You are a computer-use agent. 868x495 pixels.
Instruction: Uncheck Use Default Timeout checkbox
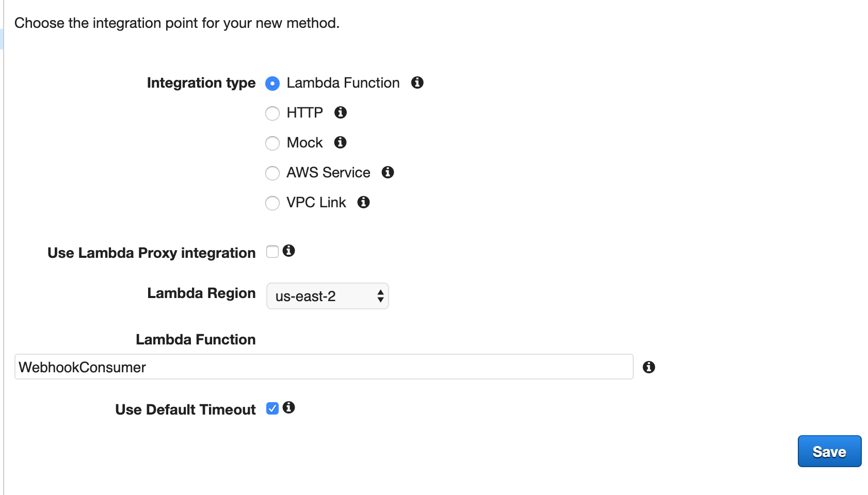pyautogui.click(x=272, y=408)
